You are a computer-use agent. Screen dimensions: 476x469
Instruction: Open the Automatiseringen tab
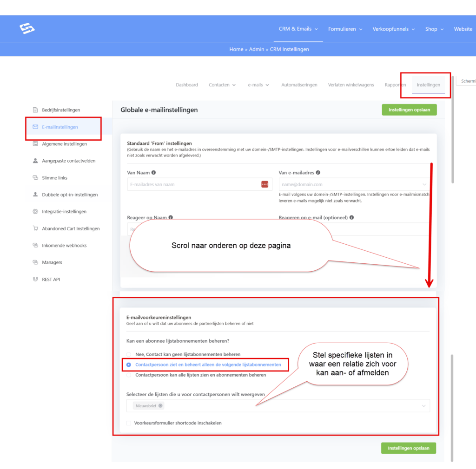299,85
